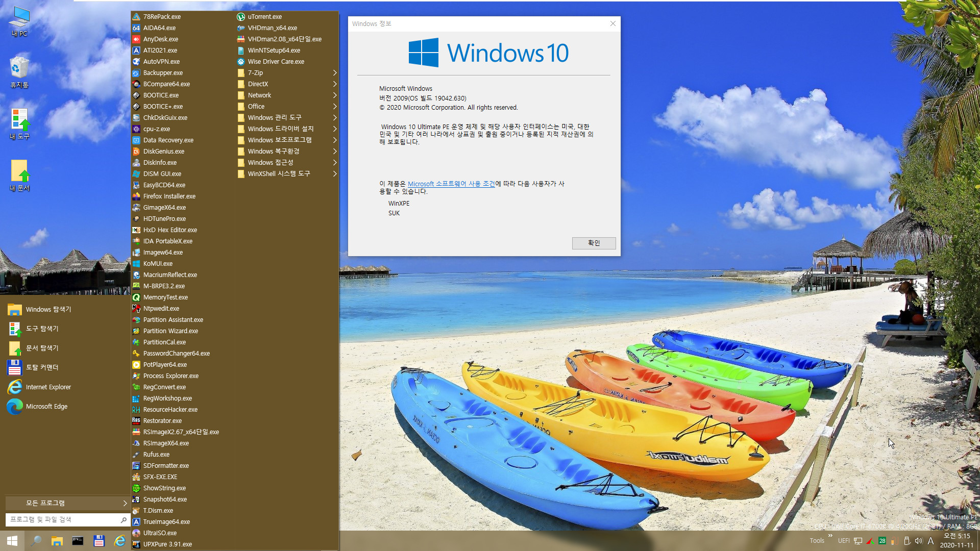Screen dimensions: 980x551
Task: Click the Windows Start button
Action: point(12,541)
